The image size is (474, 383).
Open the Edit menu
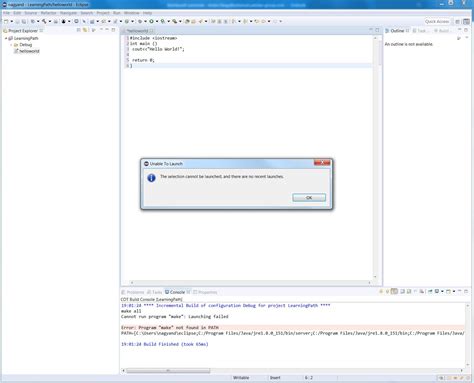(17, 13)
